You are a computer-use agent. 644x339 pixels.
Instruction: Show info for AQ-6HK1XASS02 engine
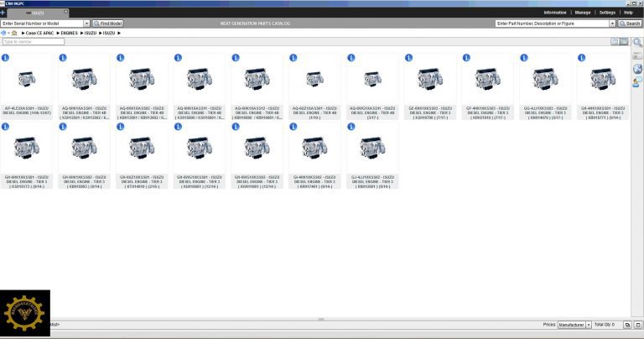(121, 58)
